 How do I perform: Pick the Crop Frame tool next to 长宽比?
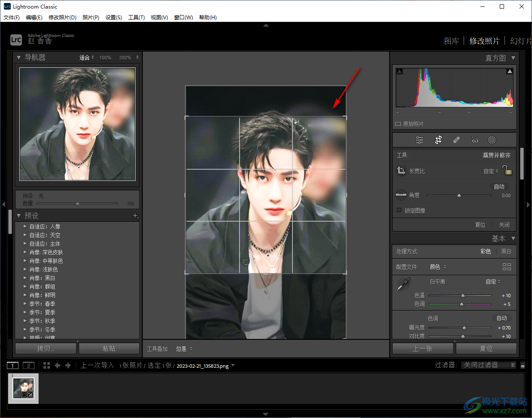tap(401, 171)
